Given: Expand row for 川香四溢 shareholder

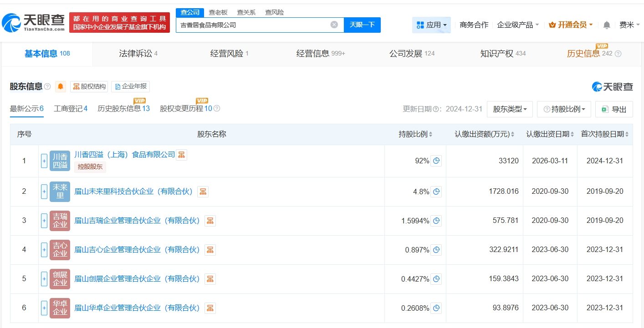Looking at the screenshot, I should [44, 161].
